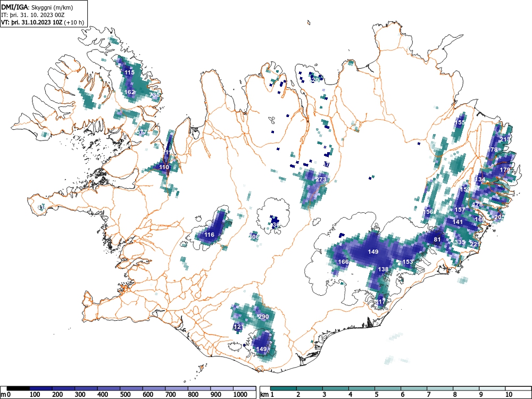Viewport: 532px width, 399px height.
Task: Click the 'DMI/IGA: Skyggni (m/km)' title
Action: 37,7
